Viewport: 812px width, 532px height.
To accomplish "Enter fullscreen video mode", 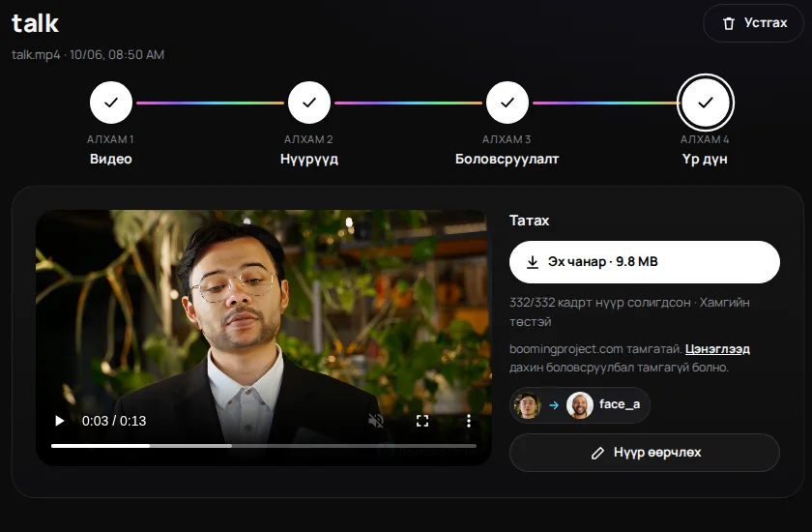I will 422,421.
